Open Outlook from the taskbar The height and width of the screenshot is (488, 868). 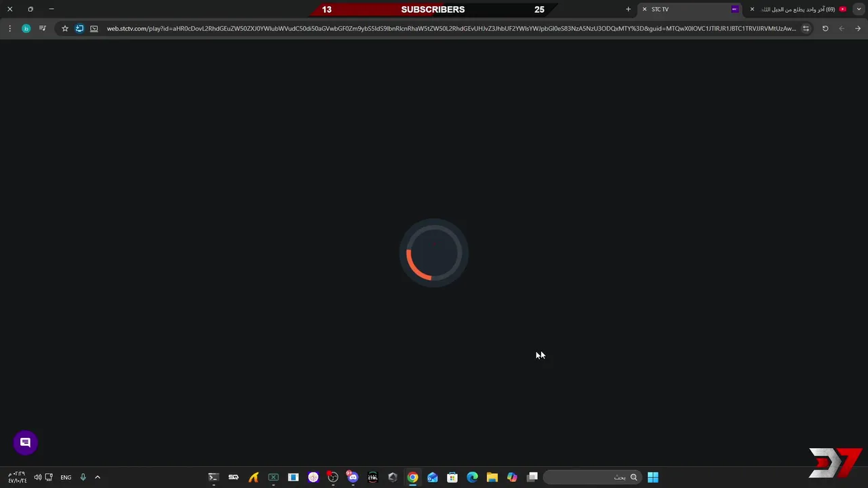click(433, 477)
